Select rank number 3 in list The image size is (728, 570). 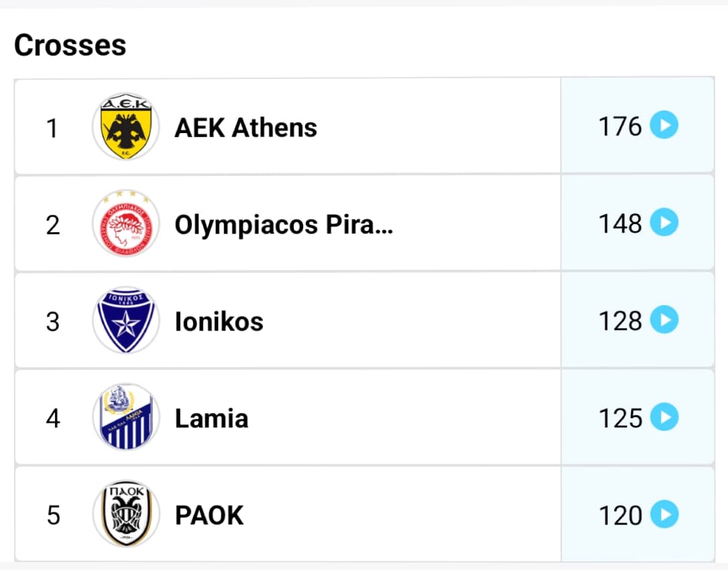(x=53, y=322)
